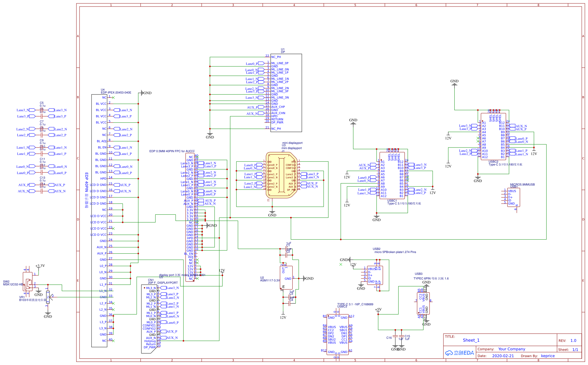
Task: Click the 'ASM1117-3.3V' part label
Action: (270, 280)
